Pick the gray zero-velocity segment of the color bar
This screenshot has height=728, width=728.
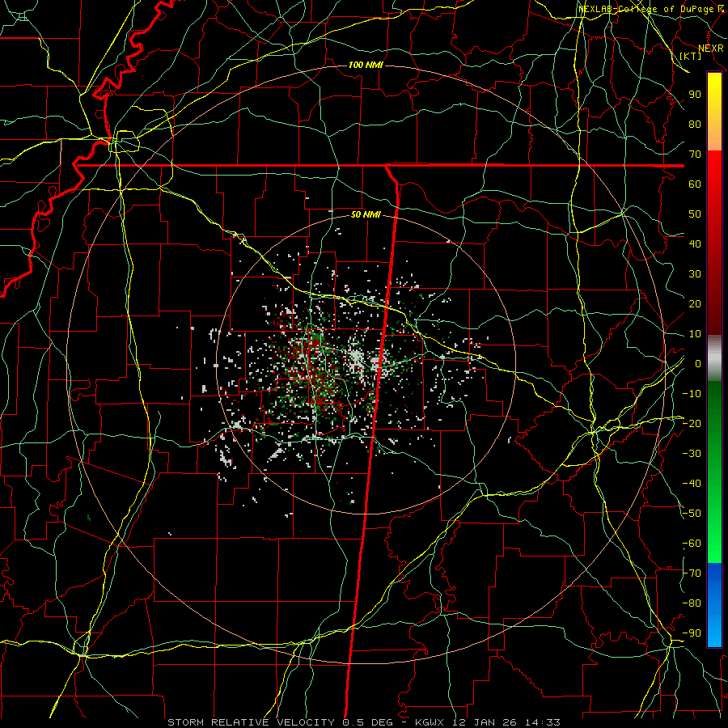[x=714, y=358]
